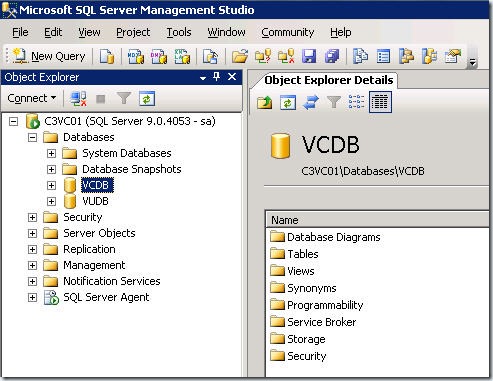Click the Analysis Services DMX Query icon

tap(159, 56)
